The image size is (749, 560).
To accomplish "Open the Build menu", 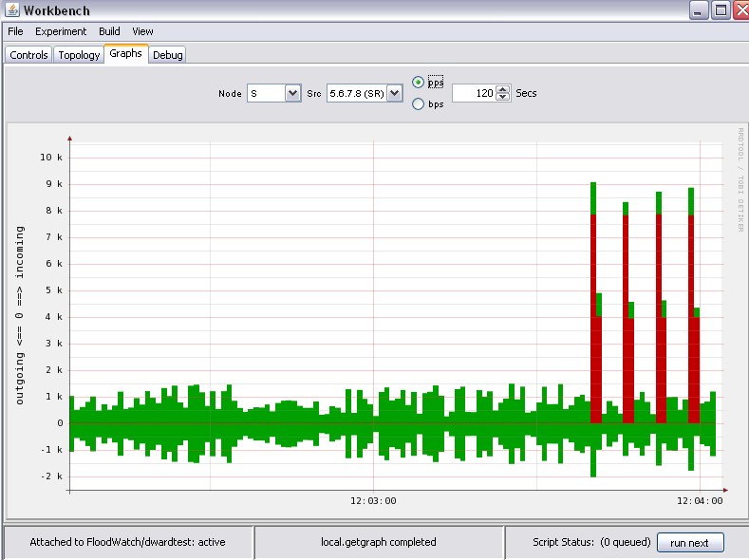I will 109,31.
